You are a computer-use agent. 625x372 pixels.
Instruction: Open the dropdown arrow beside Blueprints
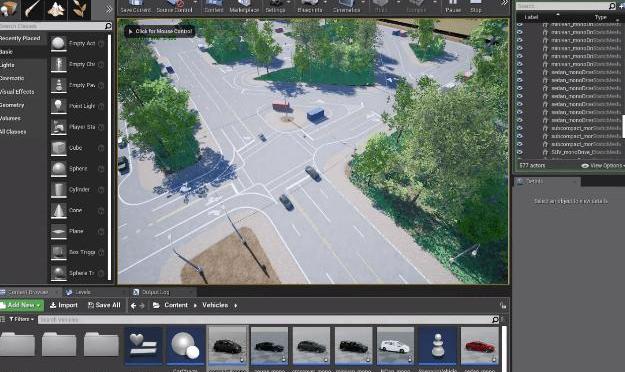[326, 2]
